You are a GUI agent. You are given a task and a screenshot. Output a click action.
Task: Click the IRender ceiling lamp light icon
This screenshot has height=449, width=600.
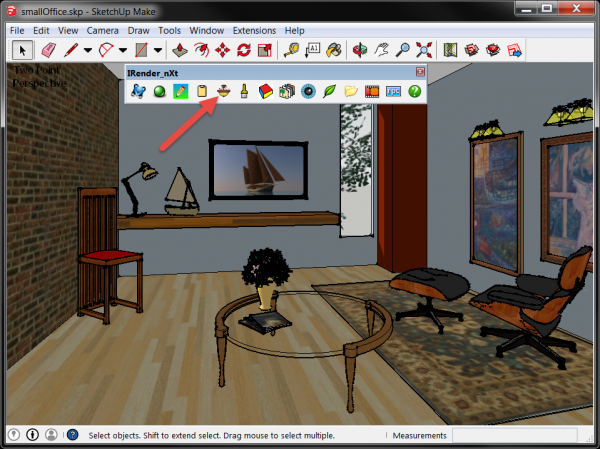tap(223, 91)
